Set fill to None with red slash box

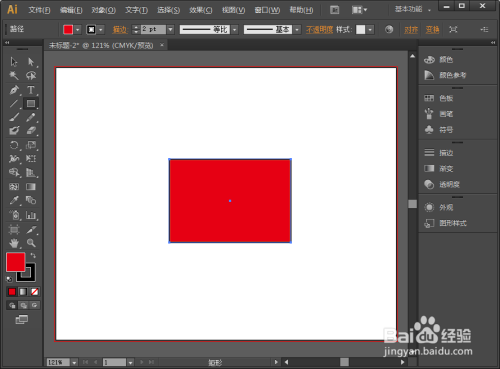tap(35, 292)
